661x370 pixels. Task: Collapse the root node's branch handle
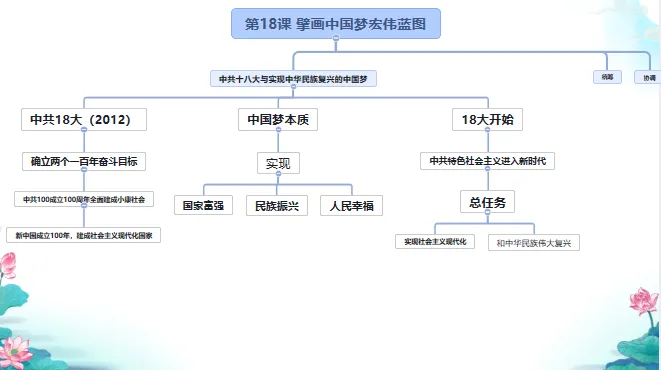[x=336, y=38]
